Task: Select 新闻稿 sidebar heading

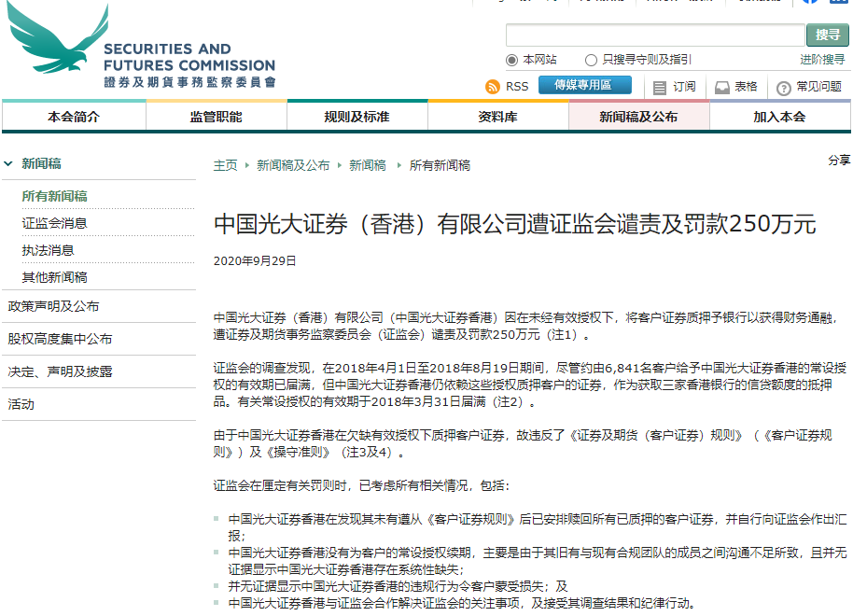Action: click(x=41, y=163)
